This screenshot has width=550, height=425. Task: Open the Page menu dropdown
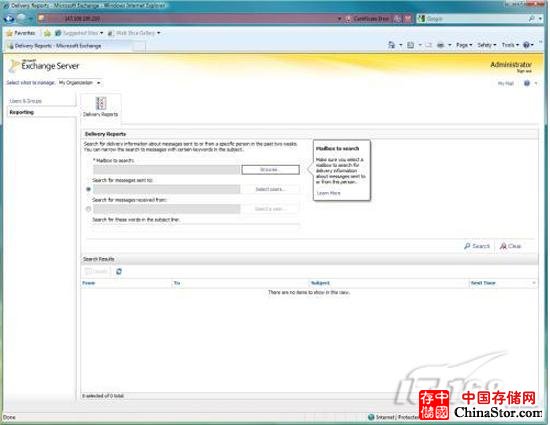[x=464, y=45]
